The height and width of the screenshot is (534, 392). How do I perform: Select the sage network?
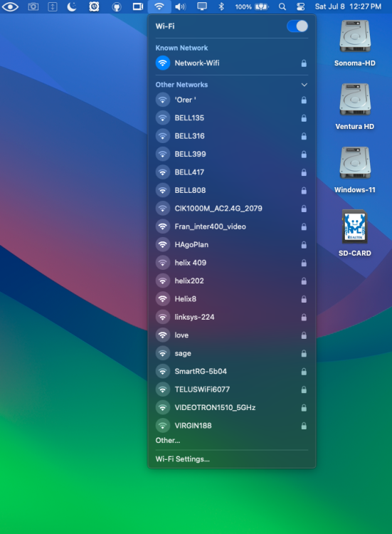(x=232, y=353)
